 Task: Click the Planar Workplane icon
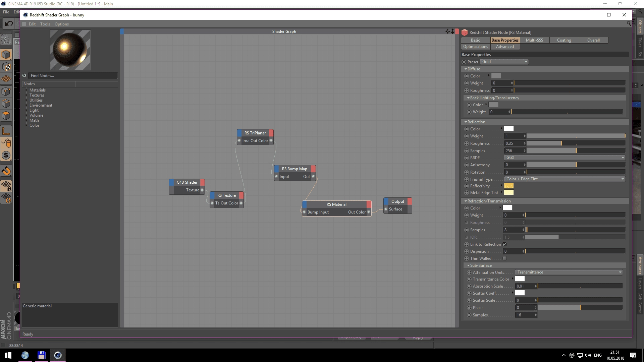[x=6, y=198]
